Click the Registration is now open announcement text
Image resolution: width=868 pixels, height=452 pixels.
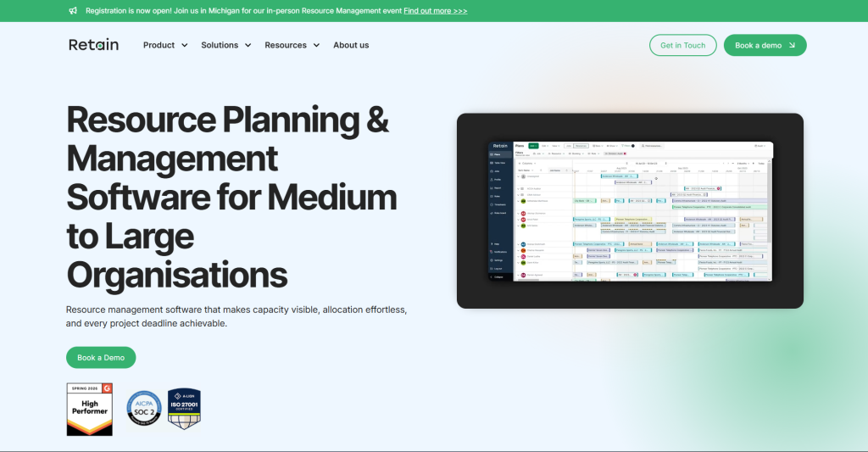(x=243, y=10)
